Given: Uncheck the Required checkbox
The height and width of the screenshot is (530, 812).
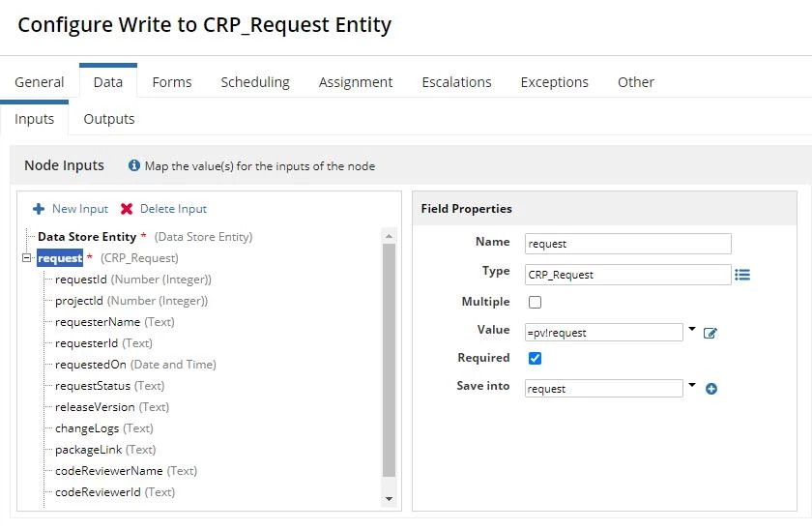Looking at the screenshot, I should point(535,358).
